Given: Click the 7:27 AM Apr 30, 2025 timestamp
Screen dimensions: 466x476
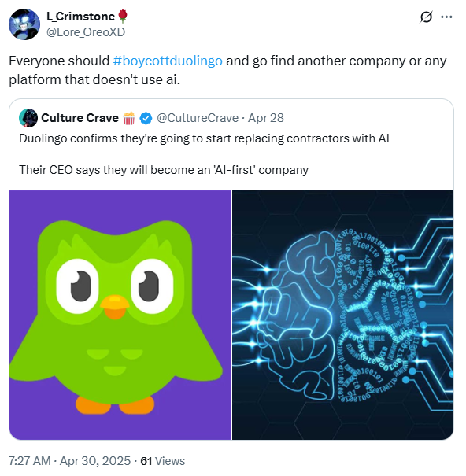Looking at the screenshot, I should 69,461.
